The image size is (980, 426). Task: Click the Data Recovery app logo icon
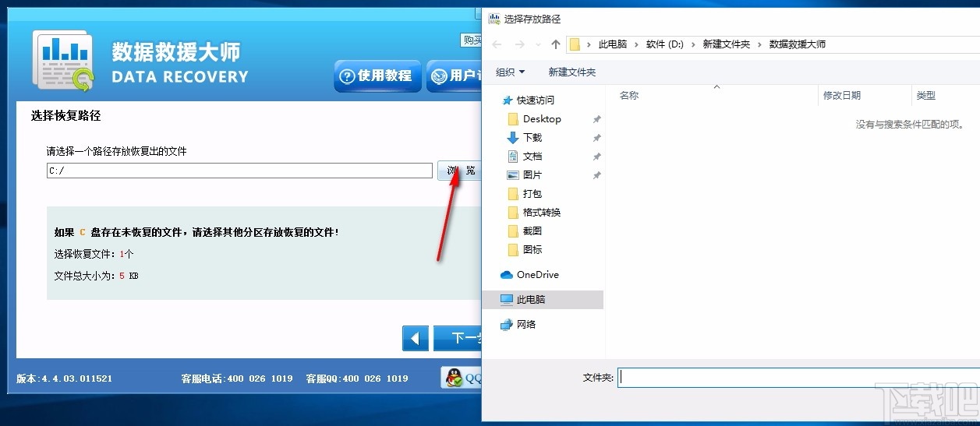63,61
